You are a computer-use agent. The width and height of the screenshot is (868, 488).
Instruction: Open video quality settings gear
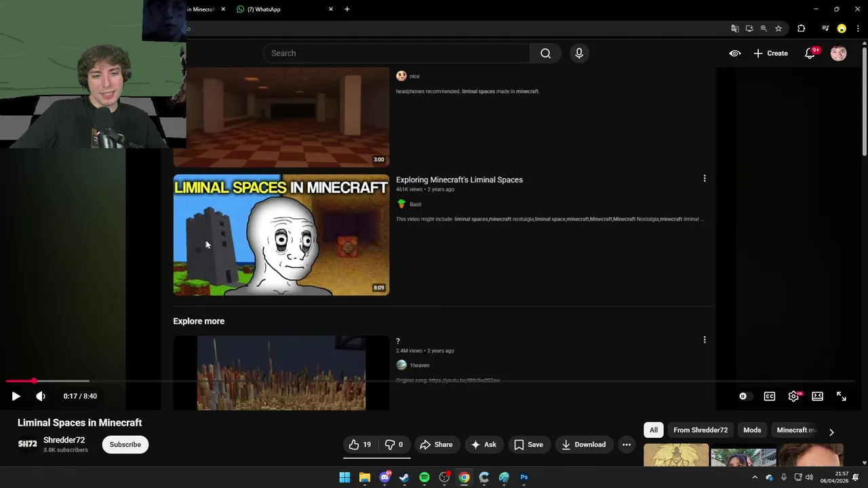pyautogui.click(x=793, y=396)
